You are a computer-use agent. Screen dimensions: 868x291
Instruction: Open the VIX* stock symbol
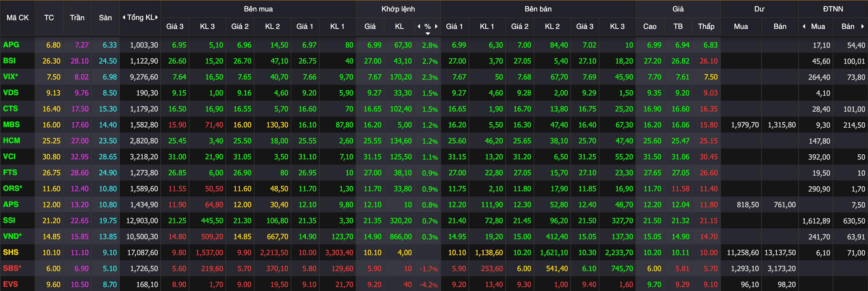coord(11,77)
